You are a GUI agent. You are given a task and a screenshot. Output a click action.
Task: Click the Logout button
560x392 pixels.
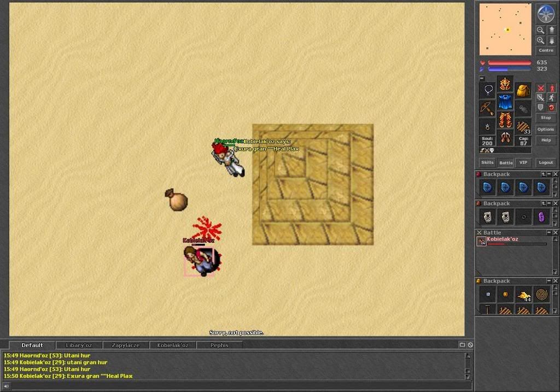(546, 162)
